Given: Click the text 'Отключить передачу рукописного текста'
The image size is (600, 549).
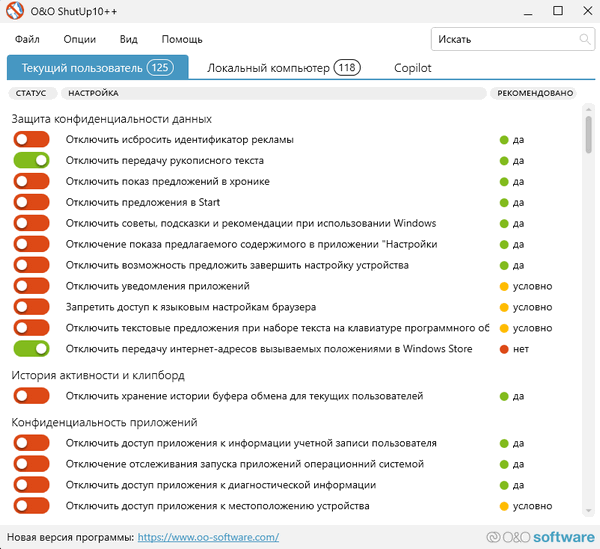Looking at the screenshot, I should click(x=165, y=160).
